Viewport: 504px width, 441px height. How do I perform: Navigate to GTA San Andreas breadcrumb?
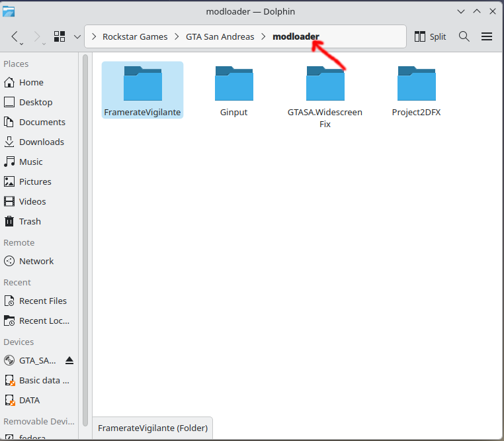click(x=220, y=36)
